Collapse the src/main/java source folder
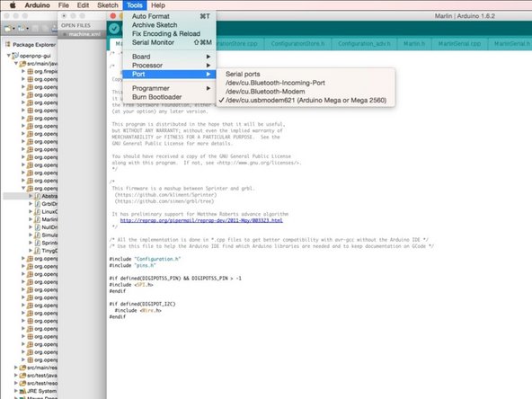532x399 pixels. tap(16, 64)
